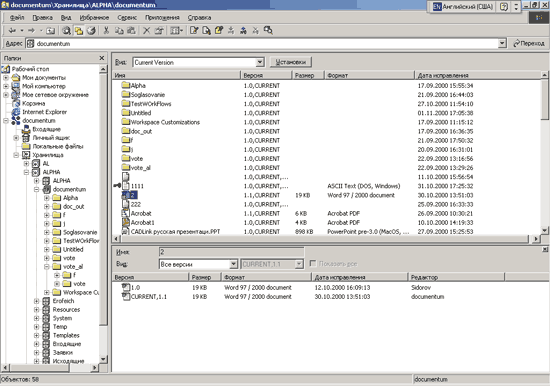
Task: Open the Все версии dropdown
Action: click(233, 264)
